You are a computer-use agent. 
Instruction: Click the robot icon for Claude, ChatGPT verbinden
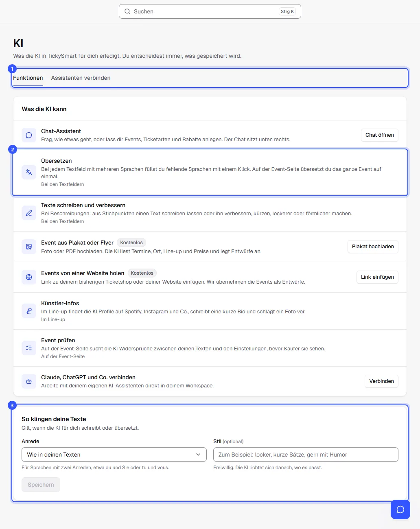(29, 381)
